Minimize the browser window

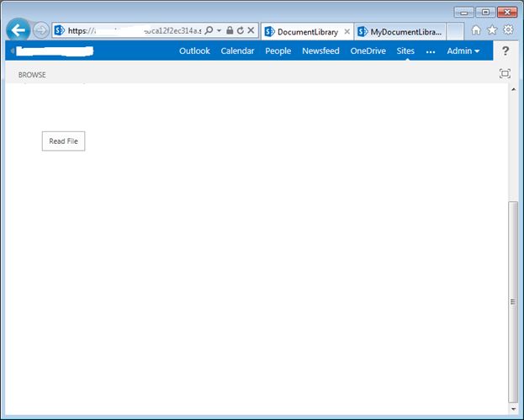(x=463, y=13)
